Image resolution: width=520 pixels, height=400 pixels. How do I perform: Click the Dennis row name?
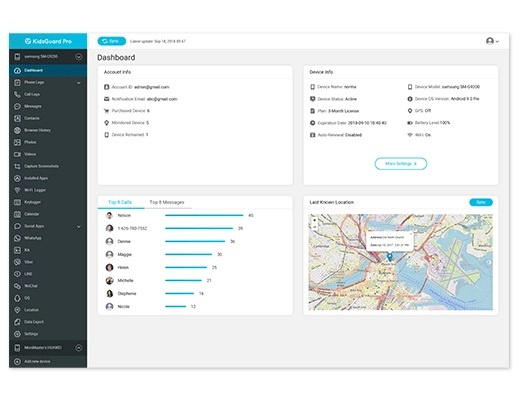point(124,242)
